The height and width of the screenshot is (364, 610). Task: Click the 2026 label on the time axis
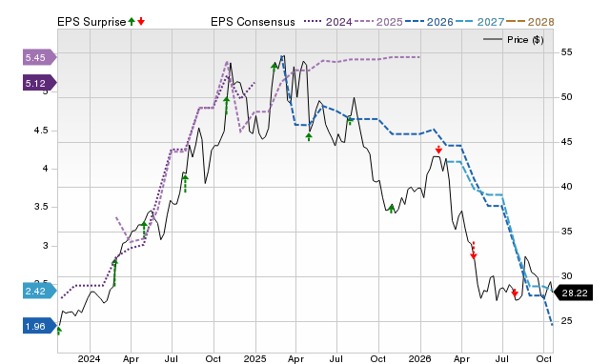419,358
